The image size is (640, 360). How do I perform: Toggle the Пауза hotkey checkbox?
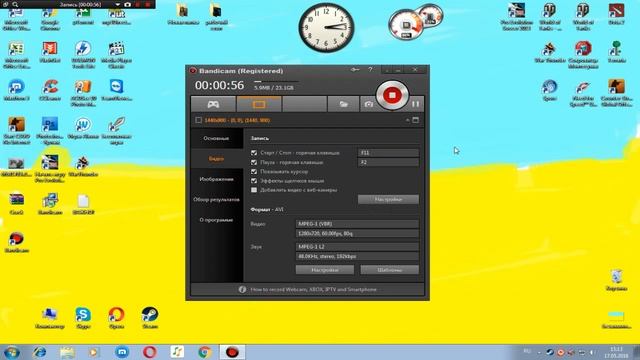tap(254, 162)
